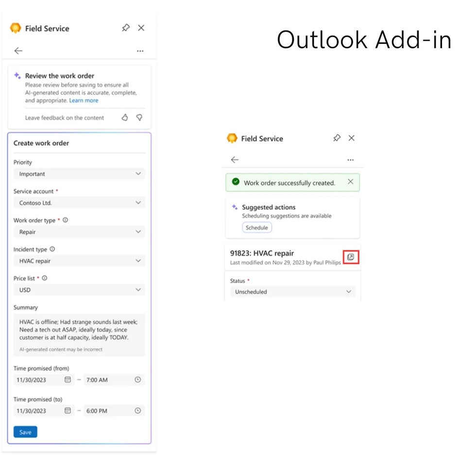Open work order 91823 in new window
Screen dimensions: 476x471
tap(351, 257)
